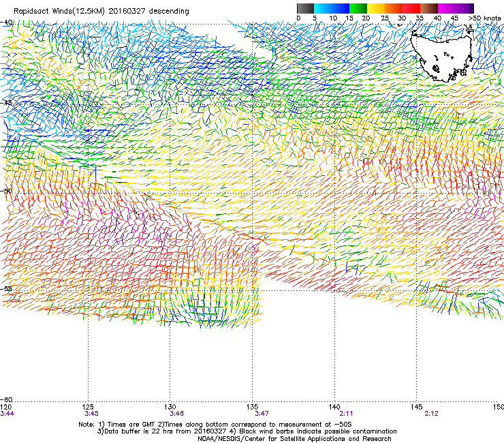Click the '140' longitude label

click(x=334, y=407)
